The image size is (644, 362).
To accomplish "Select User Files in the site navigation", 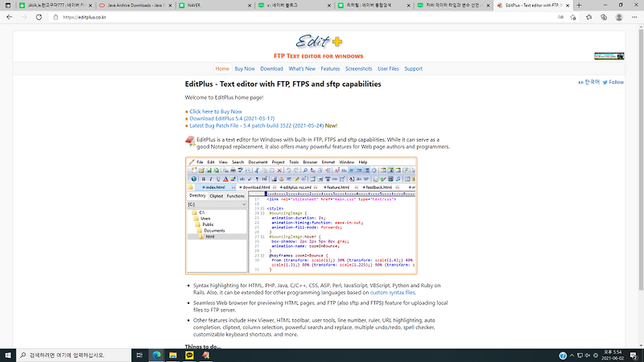I will pyautogui.click(x=388, y=68).
